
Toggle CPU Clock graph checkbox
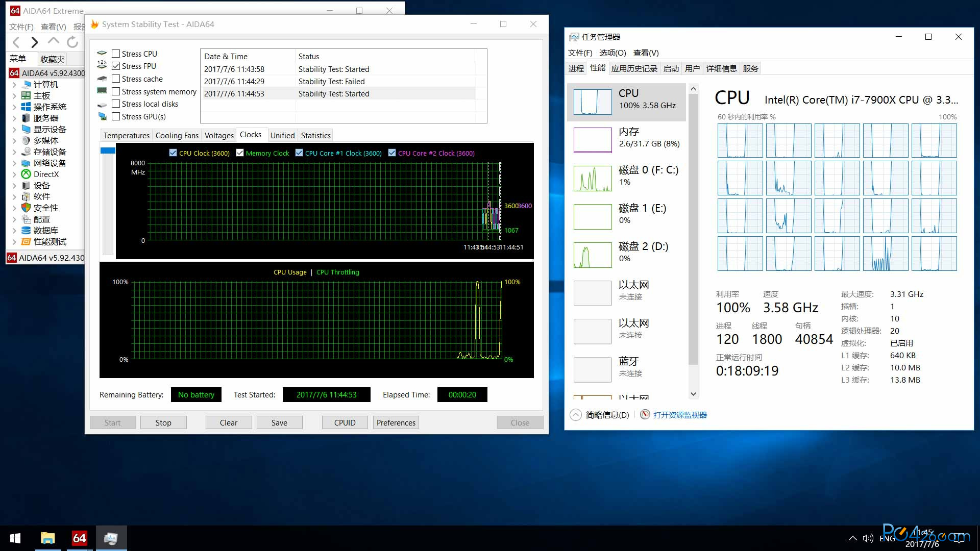point(173,153)
